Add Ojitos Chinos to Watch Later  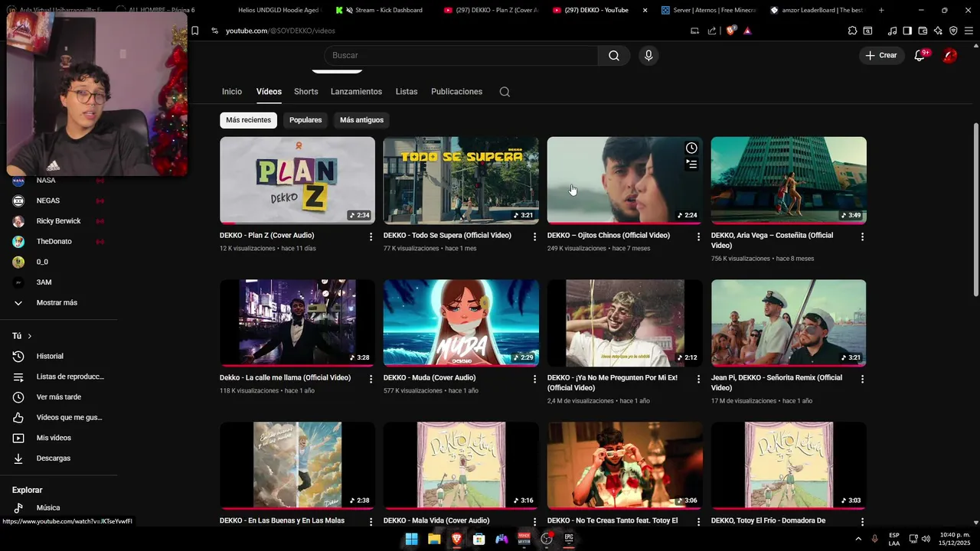click(x=691, y=148)
